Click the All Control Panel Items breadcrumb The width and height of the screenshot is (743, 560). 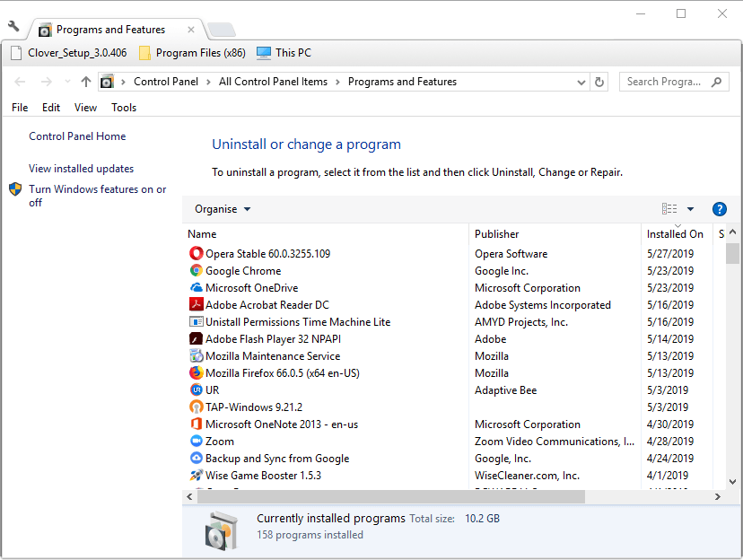click(x=273, y=82)
